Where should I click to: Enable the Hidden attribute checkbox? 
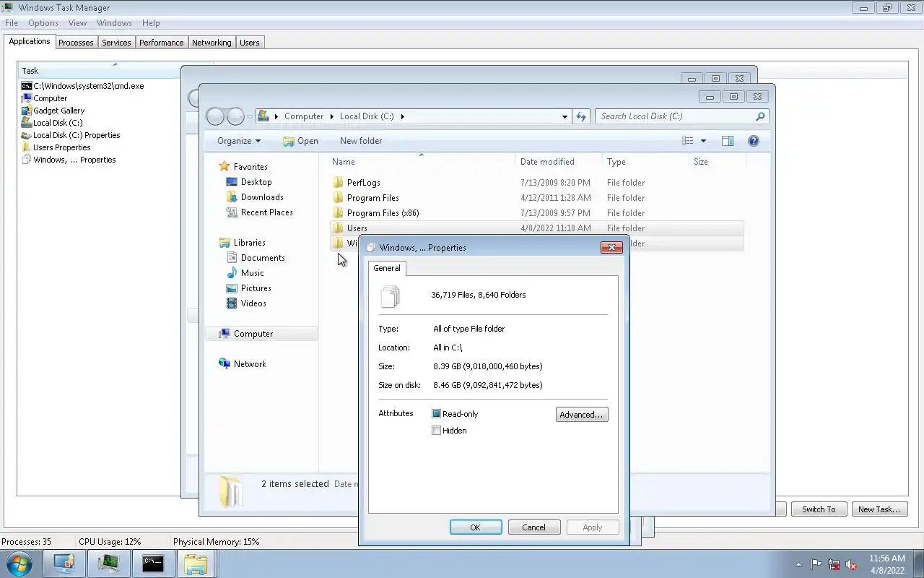436,431
